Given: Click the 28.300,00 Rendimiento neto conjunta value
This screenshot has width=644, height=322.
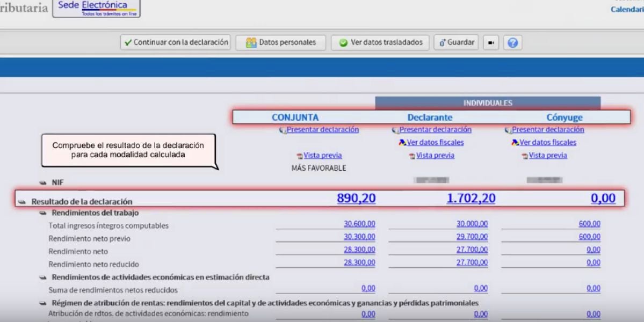Looking at the screenshot, I should [359, 250].
